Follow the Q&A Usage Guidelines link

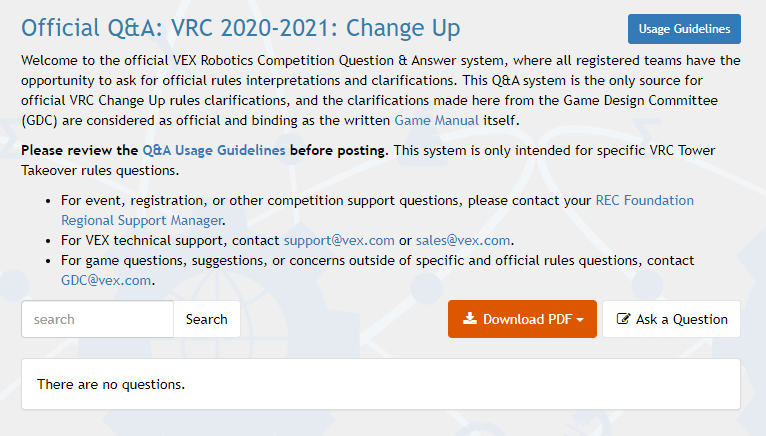pos(214,150)
